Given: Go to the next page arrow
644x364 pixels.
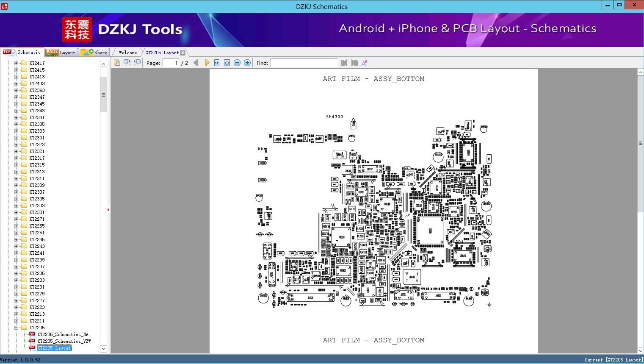Looking at the screenshot, I should [x=207, y=63].
